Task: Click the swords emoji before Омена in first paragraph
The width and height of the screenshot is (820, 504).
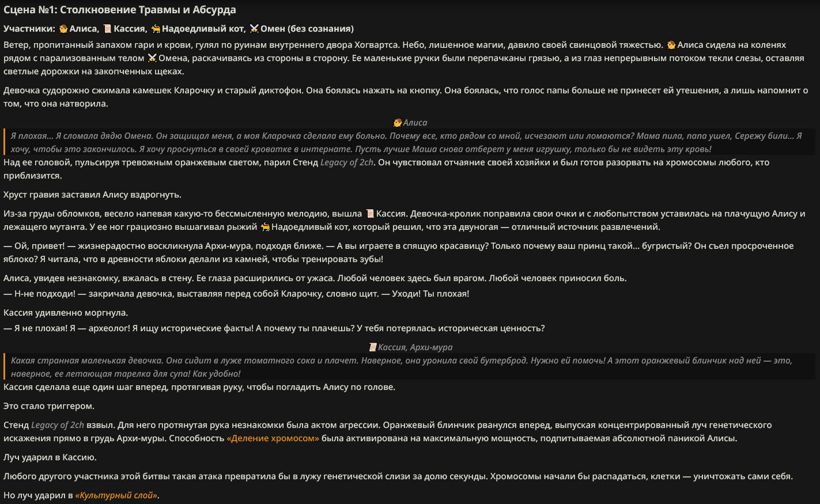Action: (152, 58)
